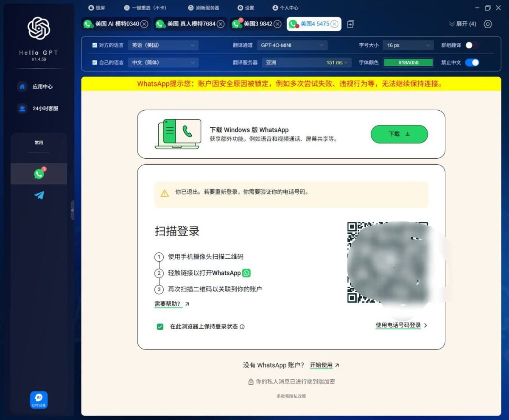
Task: Click the warning triangle icon in the alert
Action: [x=165, y=193]
